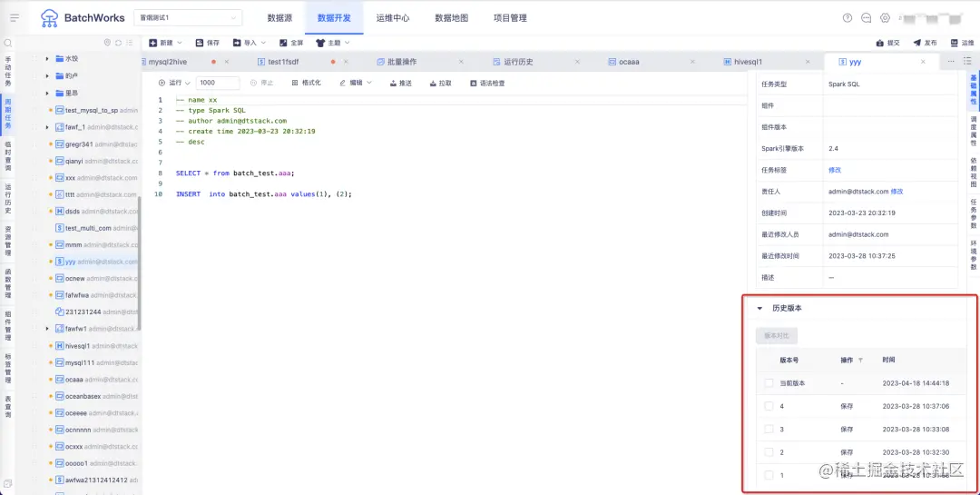Expand the fawf_1 tree node
Screen dimensions: 980x495
click(47, 127)
